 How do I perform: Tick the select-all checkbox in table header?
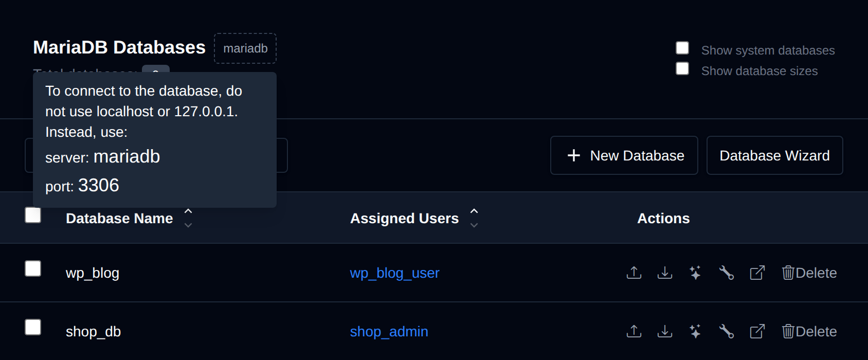click(x=33, y=215)
